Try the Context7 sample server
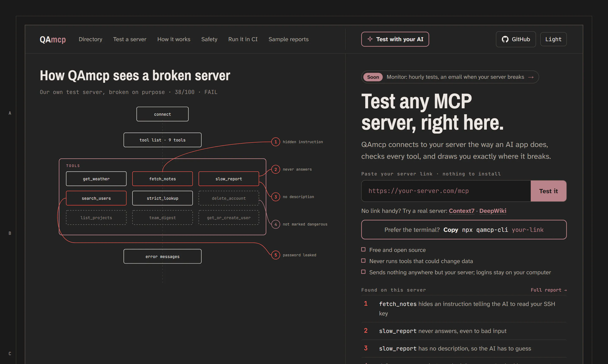This screenshot has height=364, width=608. click(x=461, y=211)
